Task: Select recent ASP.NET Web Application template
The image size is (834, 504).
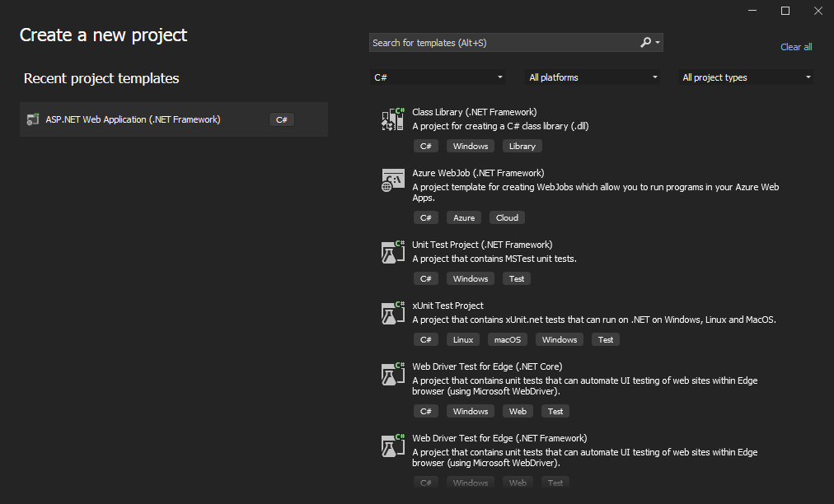Action: click(174, 119)
